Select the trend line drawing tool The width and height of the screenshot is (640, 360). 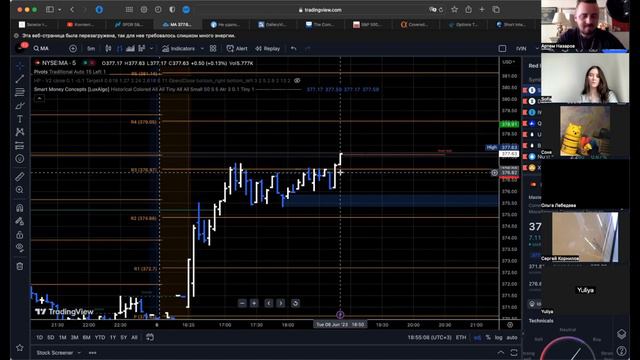point(20,79)
